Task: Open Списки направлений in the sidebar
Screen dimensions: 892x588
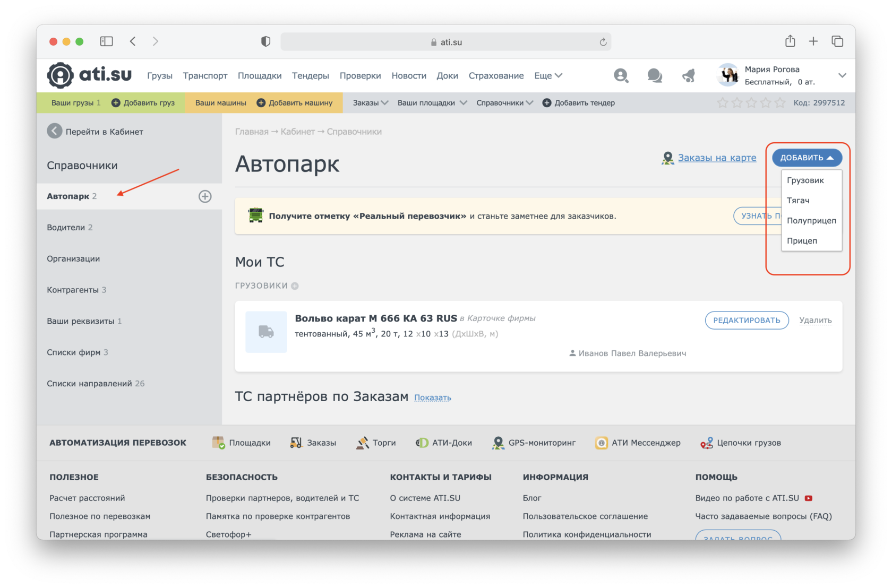Action: pos(129,384)
